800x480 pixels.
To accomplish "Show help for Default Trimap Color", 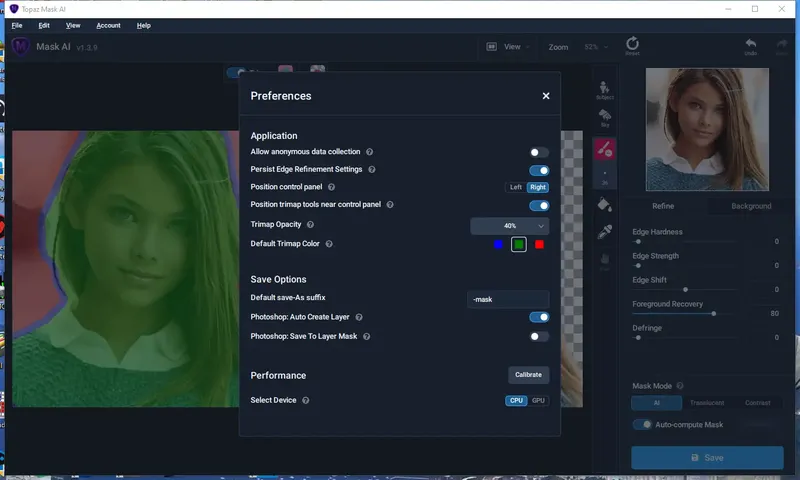I will (x=329, y=244).
